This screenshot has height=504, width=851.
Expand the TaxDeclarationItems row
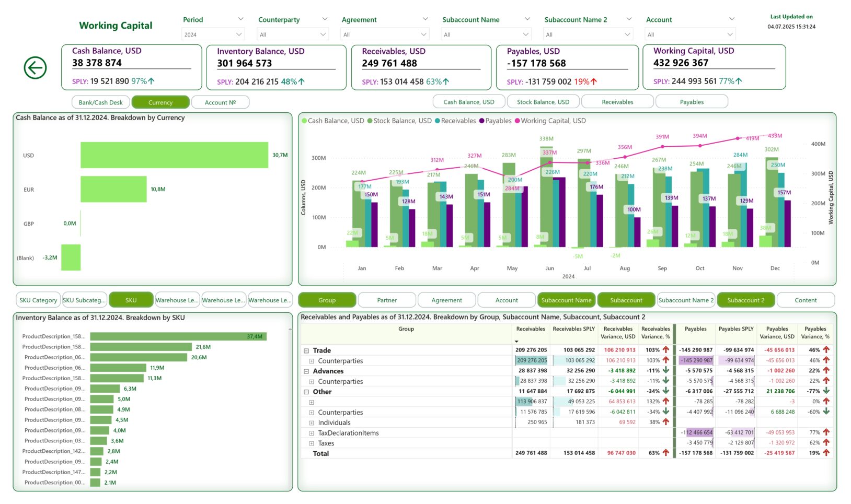[x=312, y=433]
